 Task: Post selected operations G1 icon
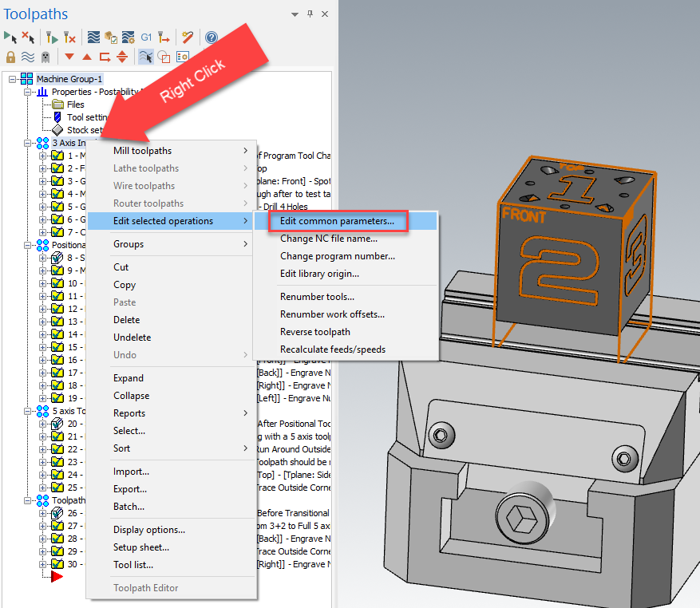pos(146,37)
